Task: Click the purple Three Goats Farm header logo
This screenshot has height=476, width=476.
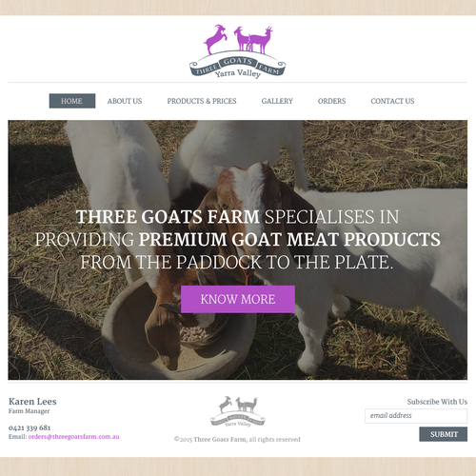Action: pos(238,51)
